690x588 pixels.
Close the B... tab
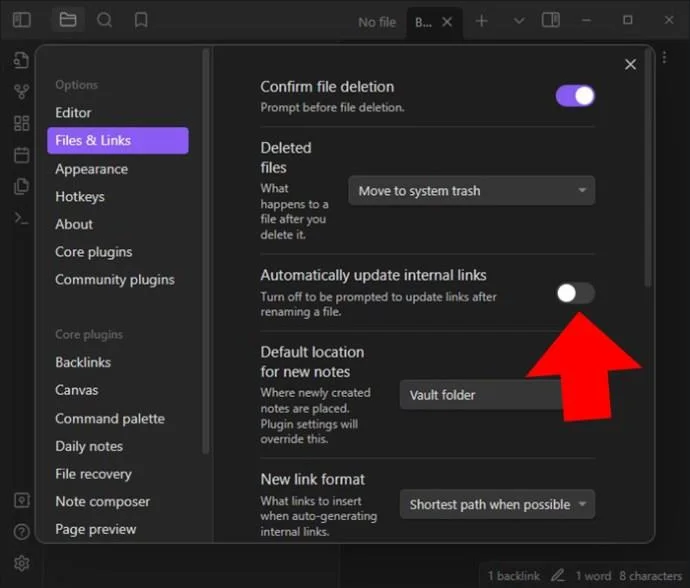tap(447, 22)
